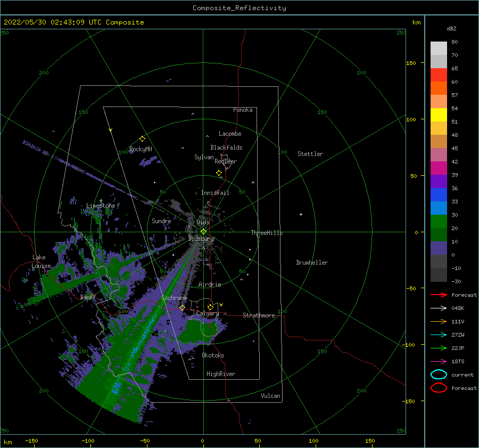479x448 pixels.
Task: Click yellow diamond marker under Cochrane label
Action: pyautogui.click(x=182, y=308)
